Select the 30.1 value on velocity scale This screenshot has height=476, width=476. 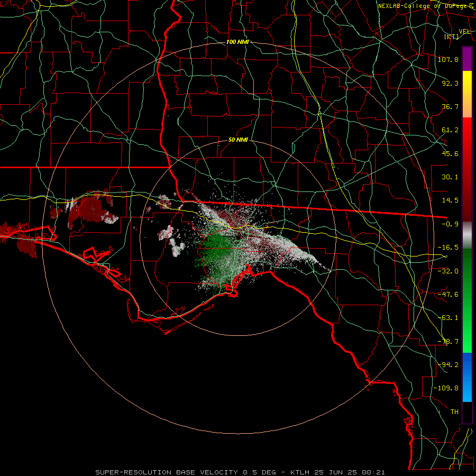pos(450,177)
